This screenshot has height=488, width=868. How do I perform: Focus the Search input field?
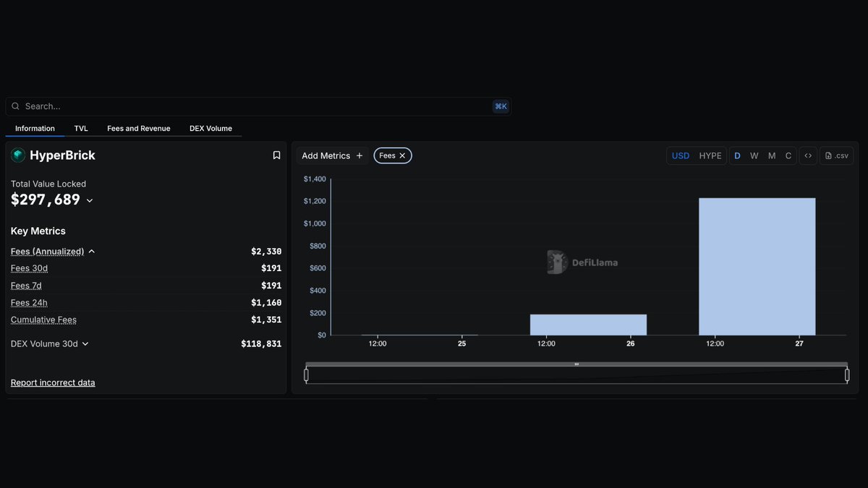tap(258, 106)
